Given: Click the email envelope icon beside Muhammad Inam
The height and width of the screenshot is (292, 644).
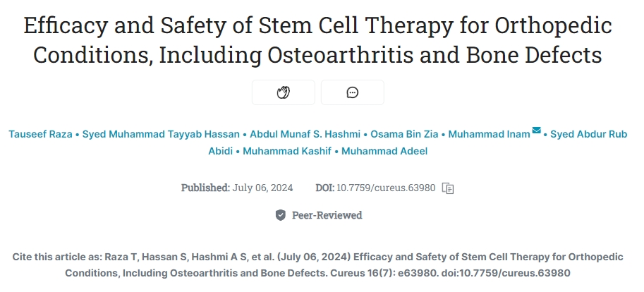Looking at the screenshot, I should (537, 130).
